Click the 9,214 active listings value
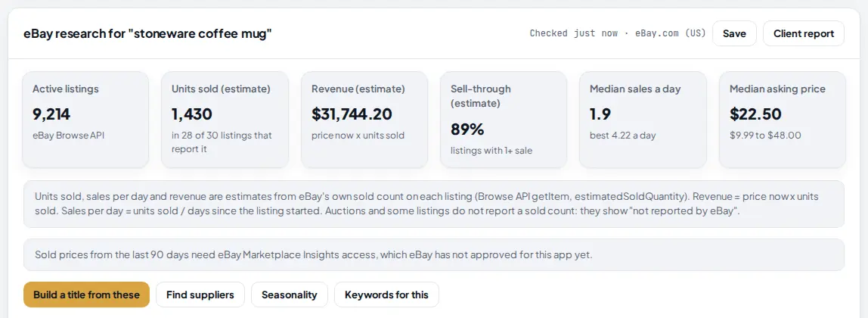868x318 pixels. 51,114
